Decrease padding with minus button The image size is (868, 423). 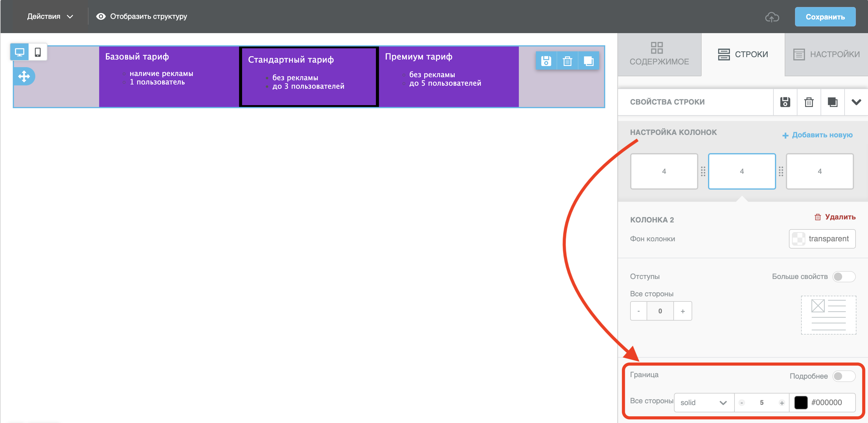pos(639,311)
